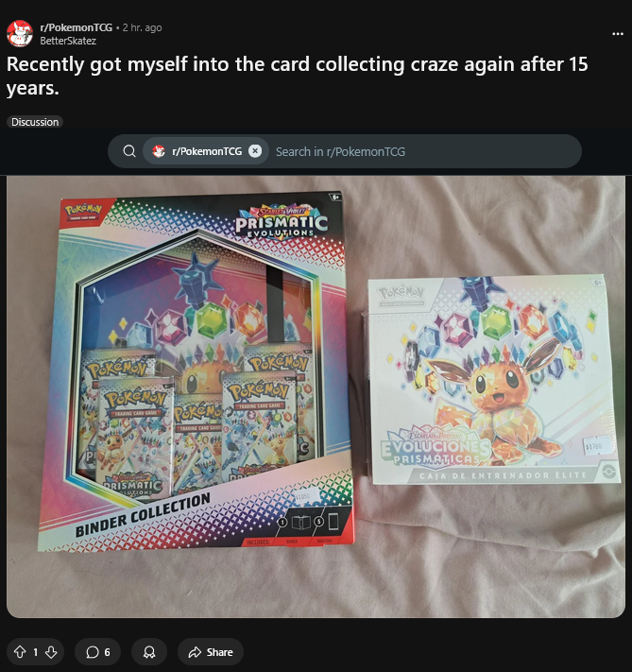View the BetterSkatez user profile
Image resolution: width=632 pixels, height=672 pixels.
[x=68, y=41]
